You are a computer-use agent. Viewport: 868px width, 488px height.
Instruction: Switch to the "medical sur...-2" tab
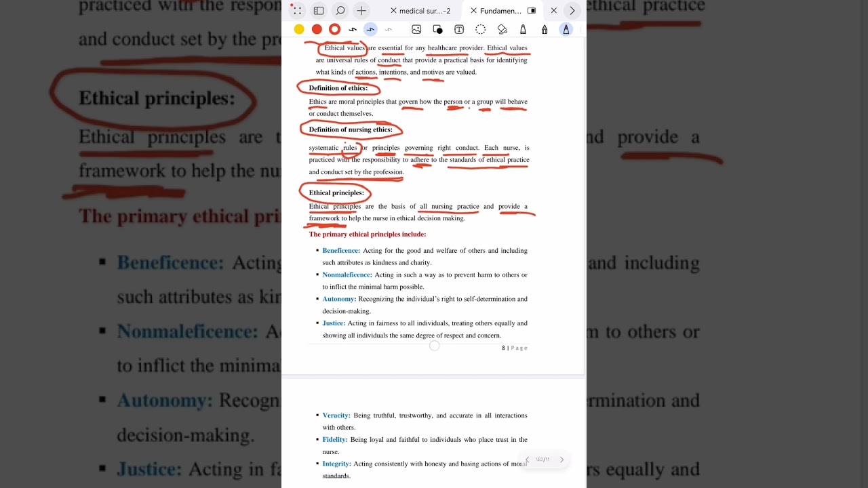425,11
